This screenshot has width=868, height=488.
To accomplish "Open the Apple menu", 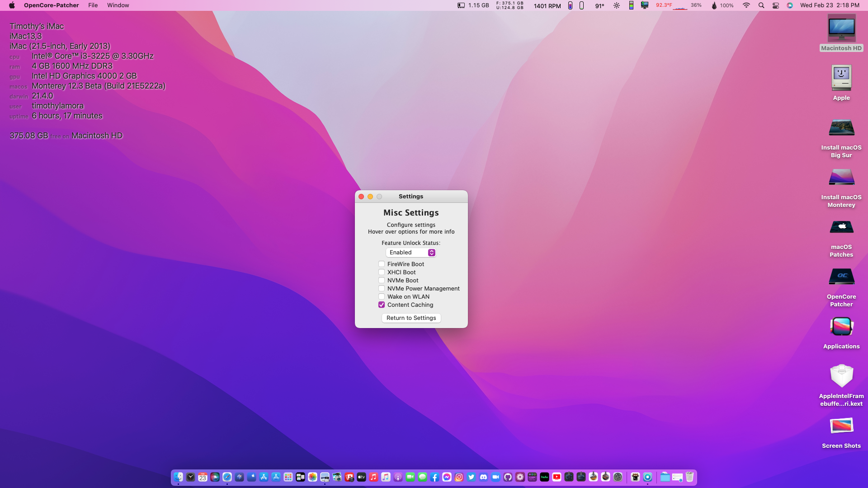I will click(12, 5).
